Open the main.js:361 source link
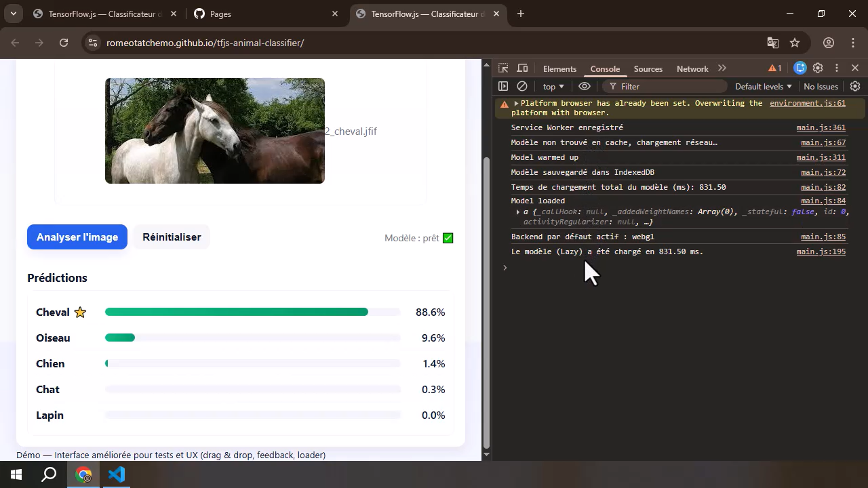The height and width of the screenshot is (488, 868). pos(821,127)
